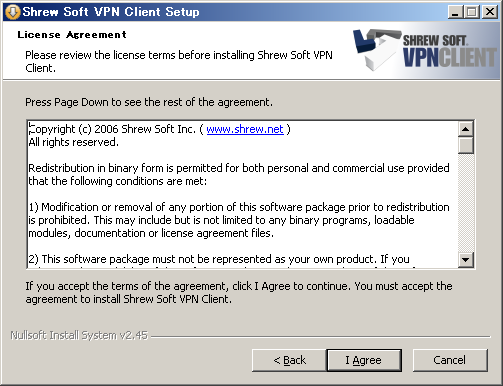
Task: Click the license scrollbar down arrow
Action: pos(466,260)
